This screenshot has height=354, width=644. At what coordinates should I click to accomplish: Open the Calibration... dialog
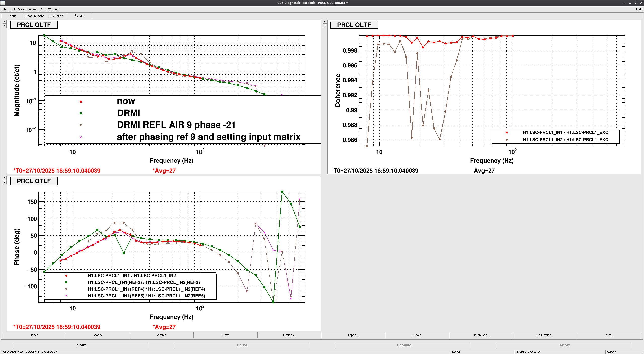pos(545,335)
